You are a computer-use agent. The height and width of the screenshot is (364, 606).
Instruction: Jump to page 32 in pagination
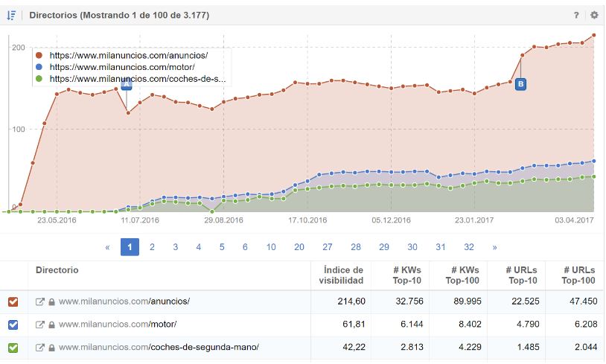click(469, 247)
